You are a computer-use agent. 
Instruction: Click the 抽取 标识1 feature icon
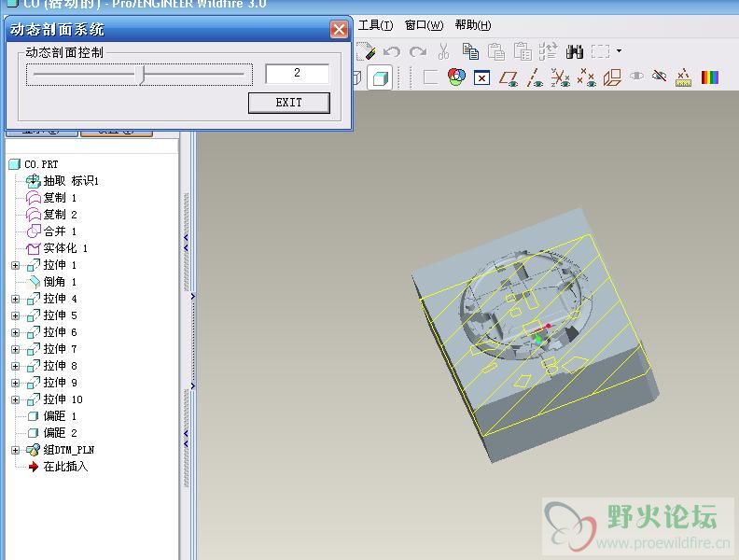click(x=33, y=180)
